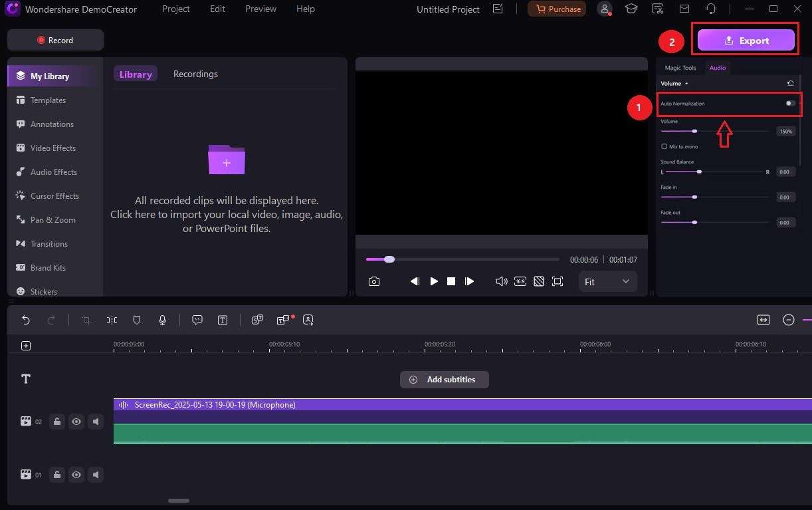Hide track 01 with the eye icon

[76, 474]
